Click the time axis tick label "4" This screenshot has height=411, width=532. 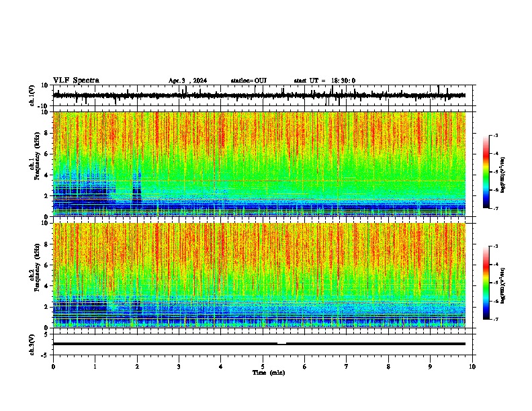[x=221, y=367]
